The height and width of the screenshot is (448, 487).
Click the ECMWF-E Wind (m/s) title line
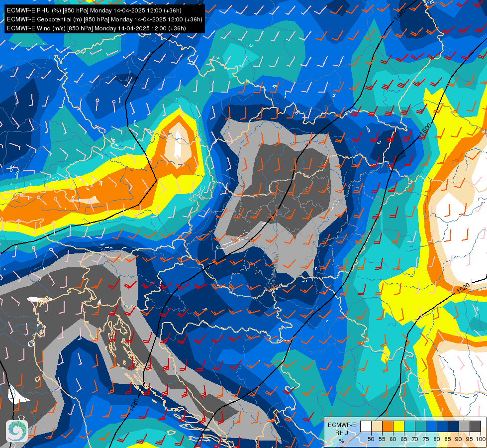[x=97, y=28]
